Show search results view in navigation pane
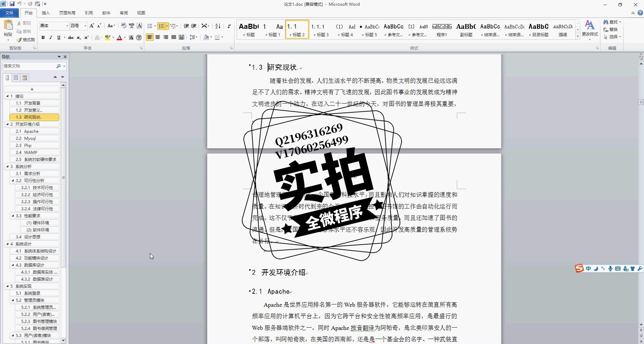This screenshot has height=344, width=644. 24,77
